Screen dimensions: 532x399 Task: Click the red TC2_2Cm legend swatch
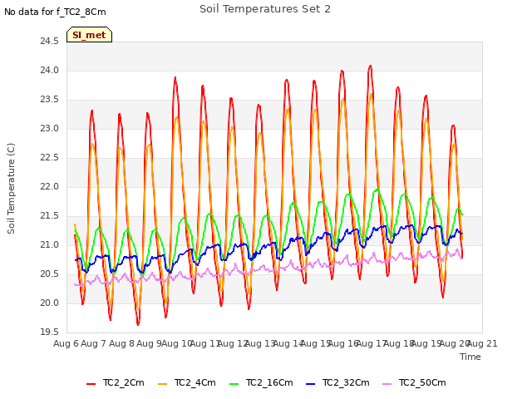pos(91,384)
